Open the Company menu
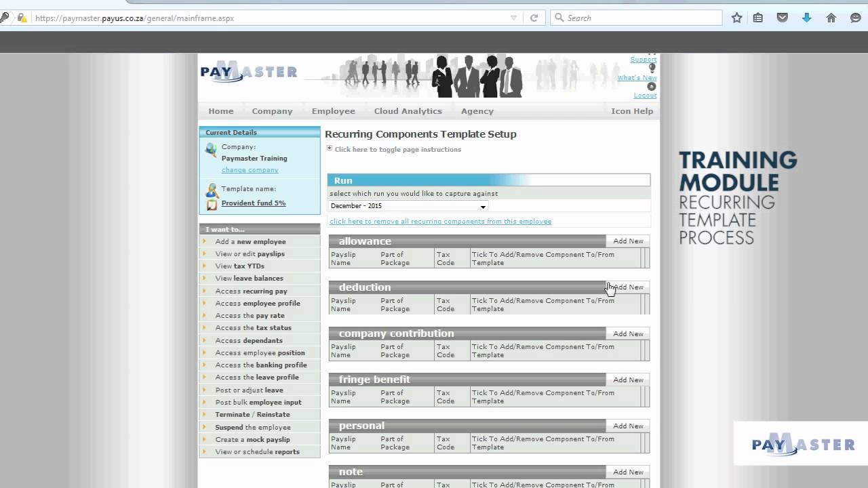The width and height of the screenshot is (868, 488). pos(272,111)
